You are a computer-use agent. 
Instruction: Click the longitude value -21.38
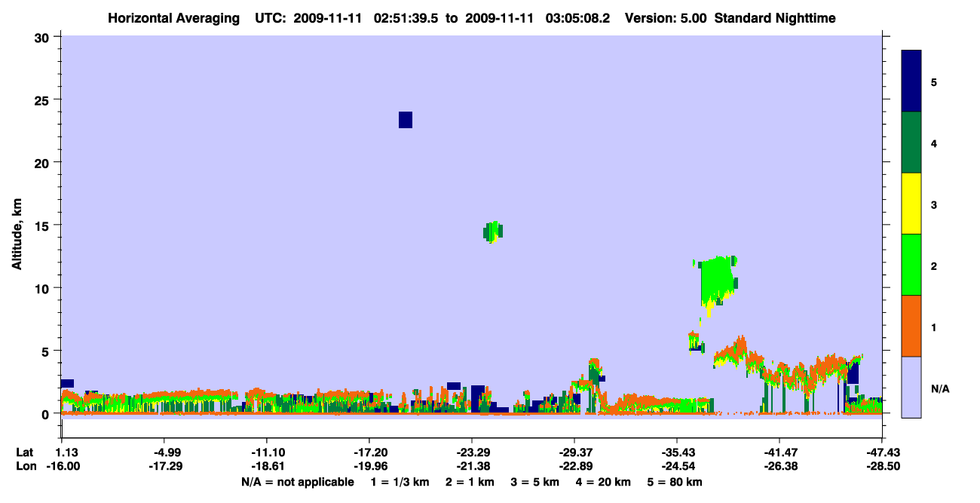(x=471, y=466)
